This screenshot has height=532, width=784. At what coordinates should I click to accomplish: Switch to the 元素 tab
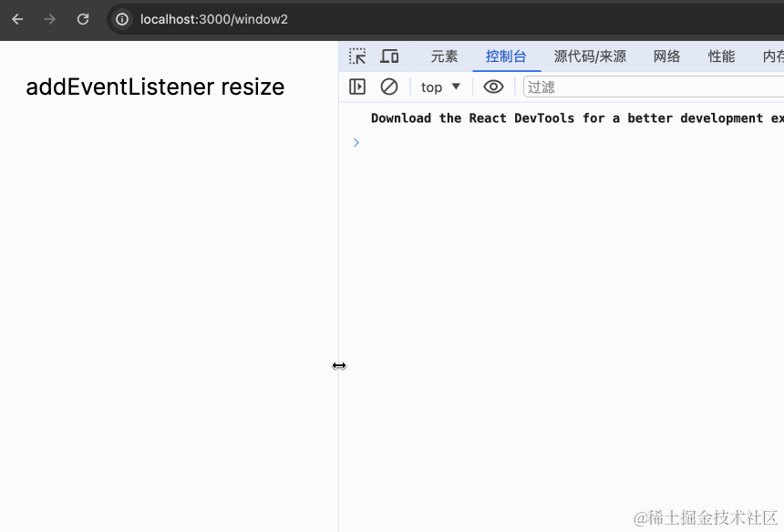(444, 56)
